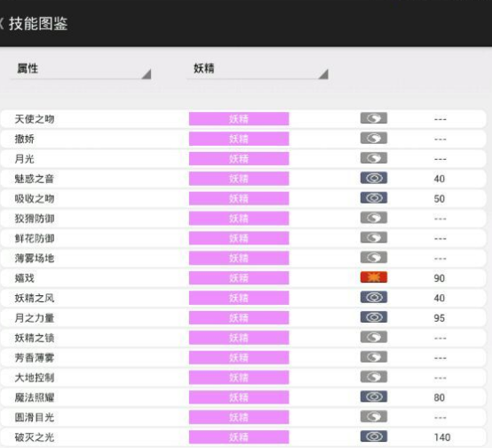Click the status category icon for 天使之吻
The width and height of the screenshot is (492, 448).
(x=374, y=118)
